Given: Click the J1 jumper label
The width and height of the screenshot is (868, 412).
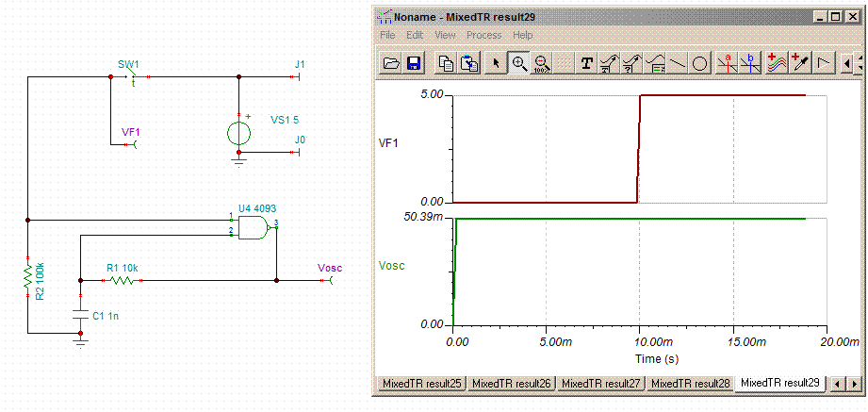Looking at the screenshot, I should pos(300,65).
